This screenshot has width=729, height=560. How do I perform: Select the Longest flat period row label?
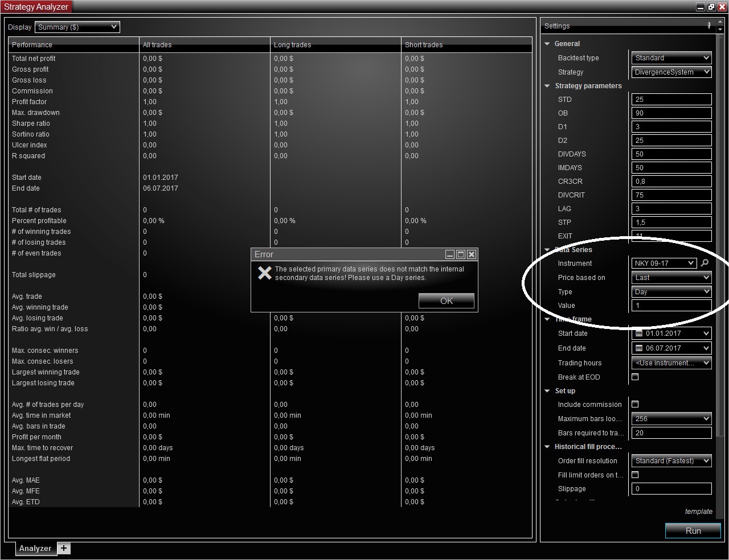[41, 459]
